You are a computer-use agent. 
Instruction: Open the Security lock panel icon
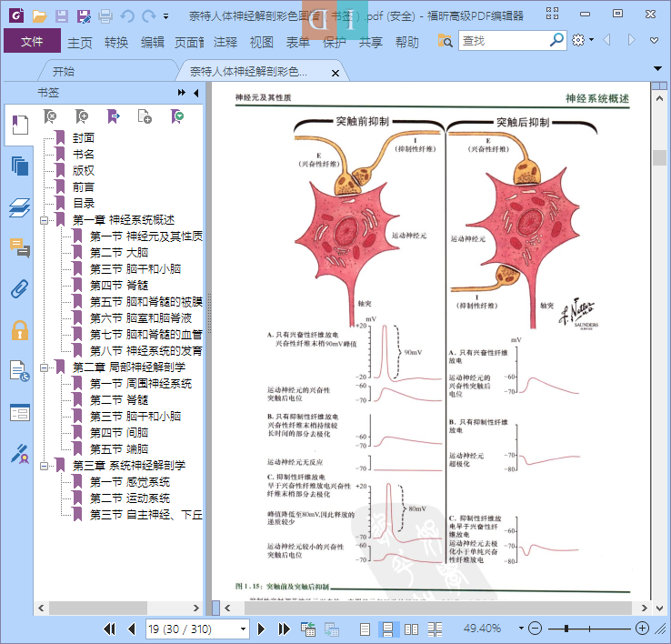(20, 330)
